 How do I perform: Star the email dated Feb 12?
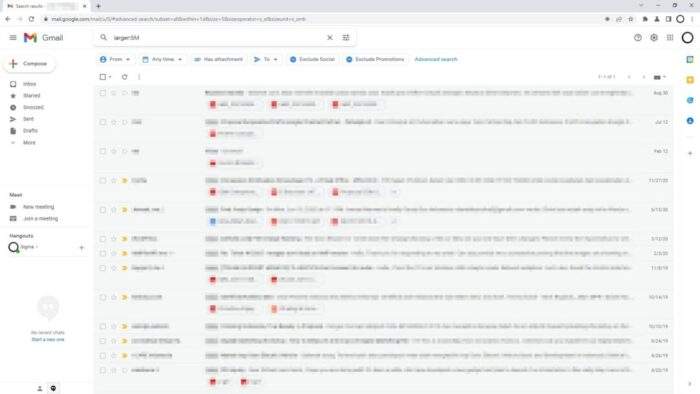coord(114,151)
